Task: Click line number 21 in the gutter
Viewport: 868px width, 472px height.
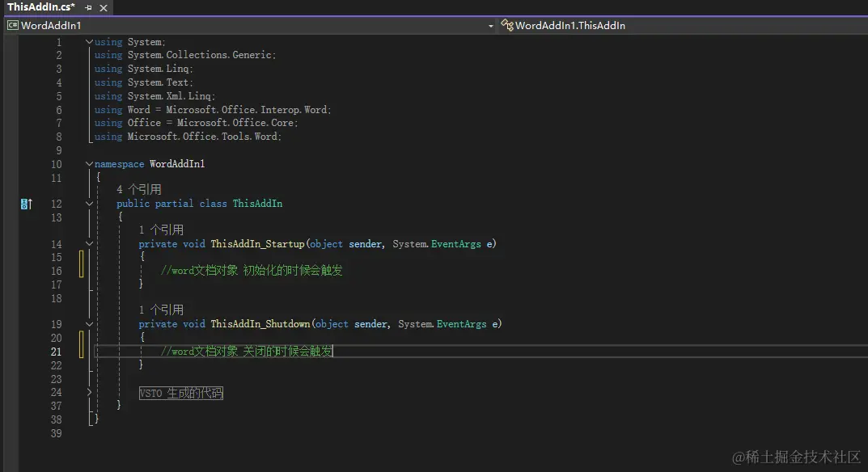Action: pyautogui.click(x=57, y=352)
